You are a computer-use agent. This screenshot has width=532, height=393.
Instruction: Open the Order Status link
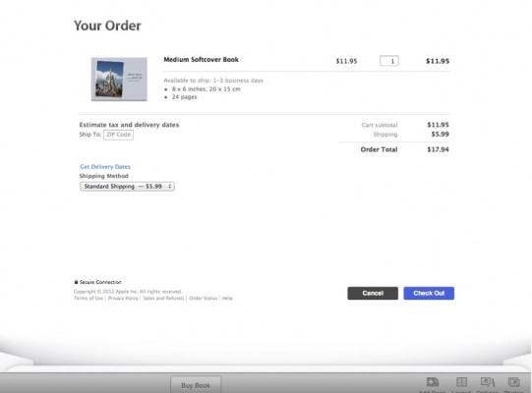(203, 298)
